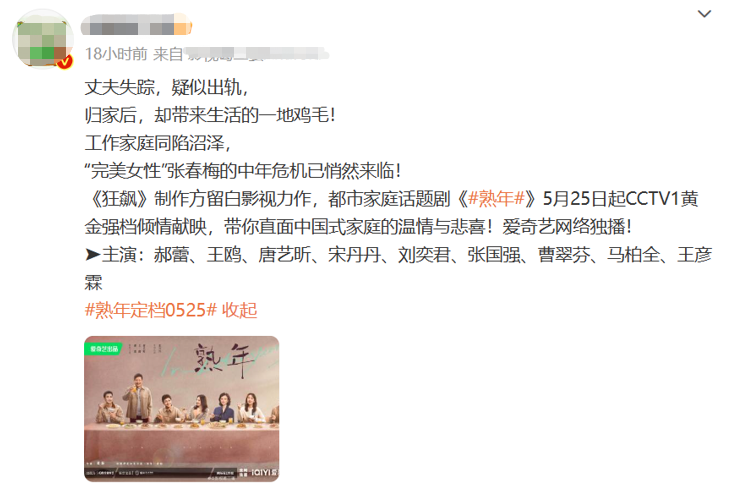
Task: Open the #熟年# hashtag topic
Action: [496, 199]
